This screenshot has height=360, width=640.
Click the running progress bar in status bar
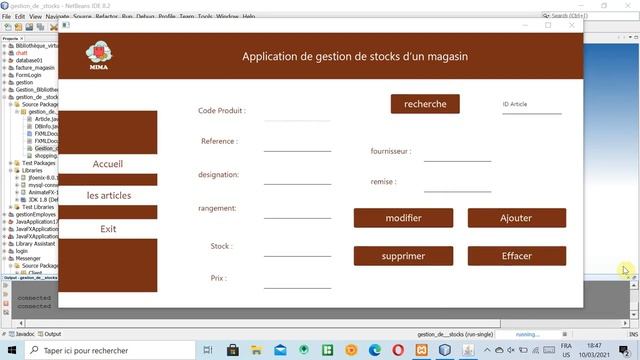[x=528, y=334]
